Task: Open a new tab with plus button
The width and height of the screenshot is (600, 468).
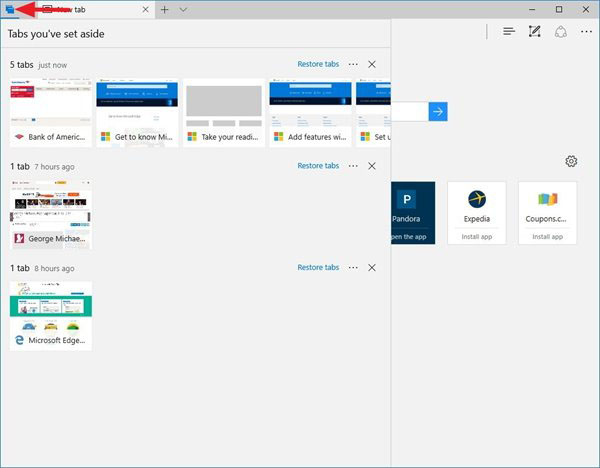Action: click(x=165, y=9)
